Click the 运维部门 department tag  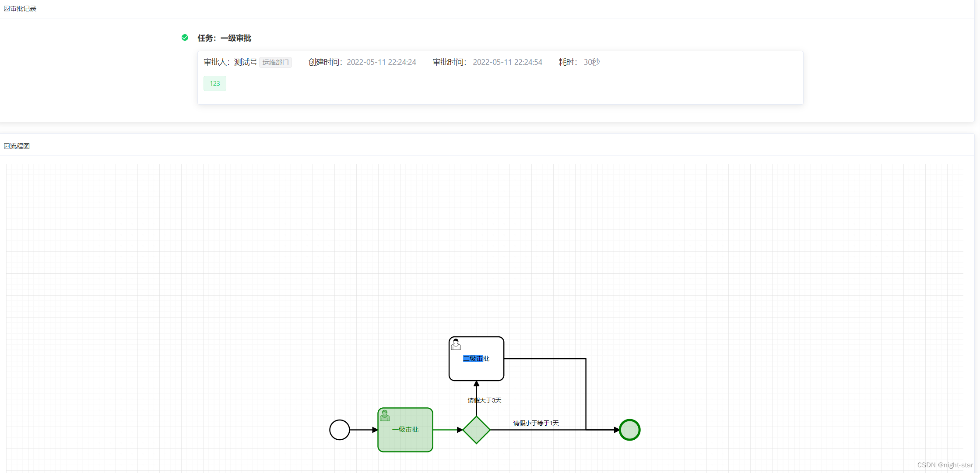click(x=275, y=63)
